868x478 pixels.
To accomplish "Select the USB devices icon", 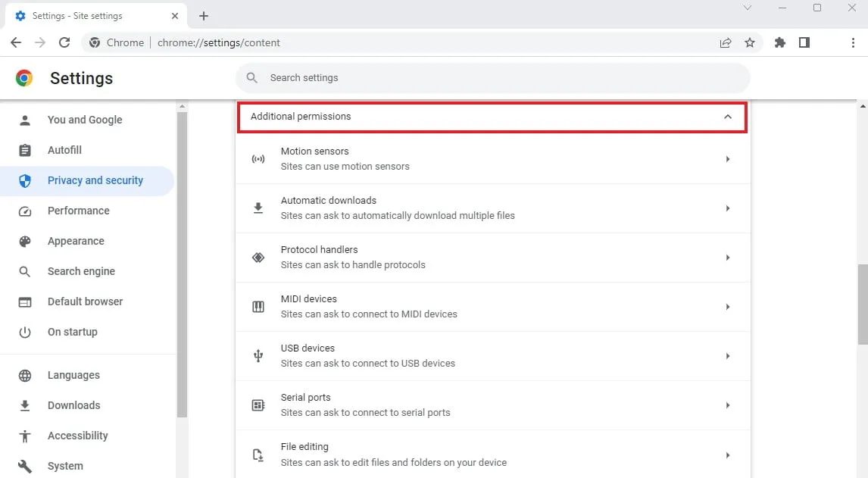I will (x=258, y=355).
